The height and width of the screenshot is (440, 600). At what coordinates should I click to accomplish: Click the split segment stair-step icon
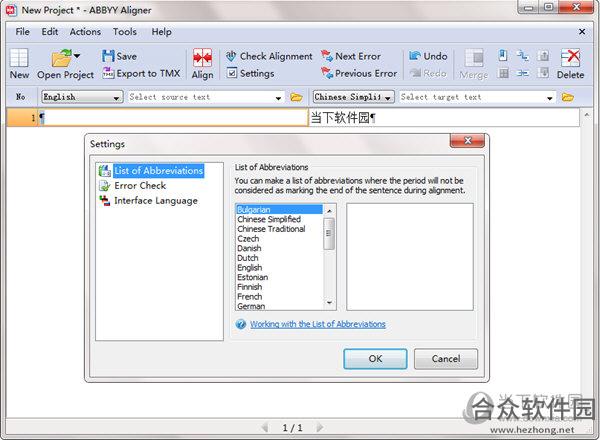(522, 55)
